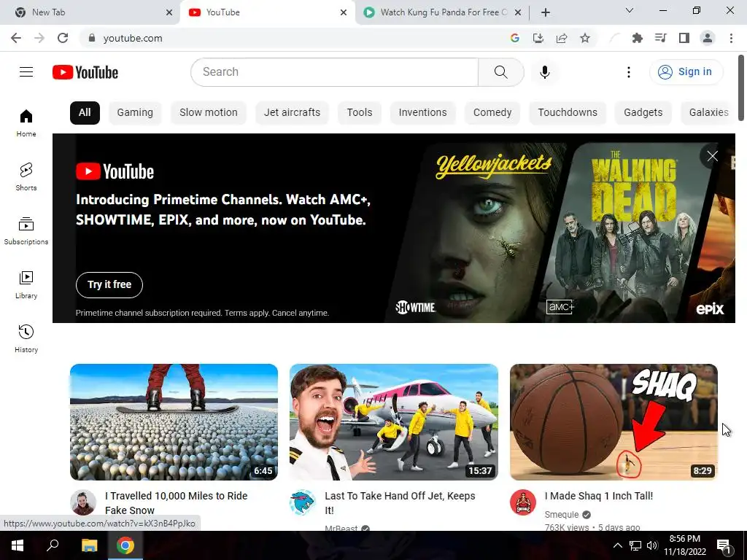Open the Chrome side panel icon
Image resolution: width=747 pixels, height=560 pixels.
[684, 38]
